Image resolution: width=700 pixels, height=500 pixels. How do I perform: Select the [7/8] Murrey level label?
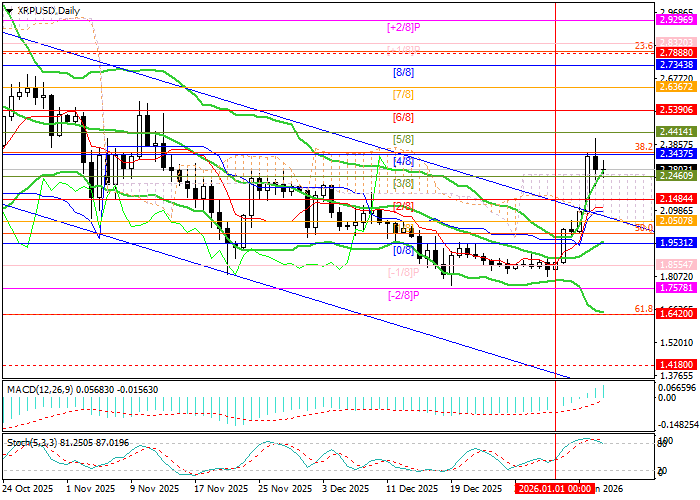click(x=404, y=94)
